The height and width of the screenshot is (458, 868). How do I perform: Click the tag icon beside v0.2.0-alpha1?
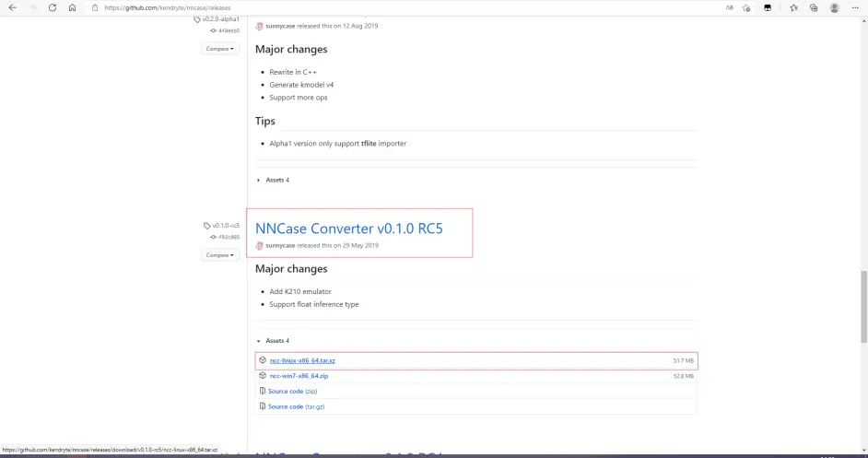197,19
